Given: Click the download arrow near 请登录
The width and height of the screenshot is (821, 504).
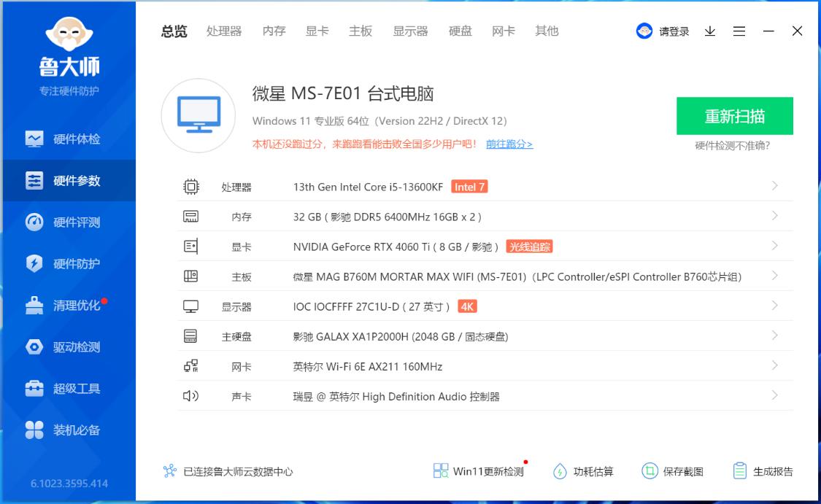Looking at the screenshot, I should pyautogui.click(x=709, y=31).
